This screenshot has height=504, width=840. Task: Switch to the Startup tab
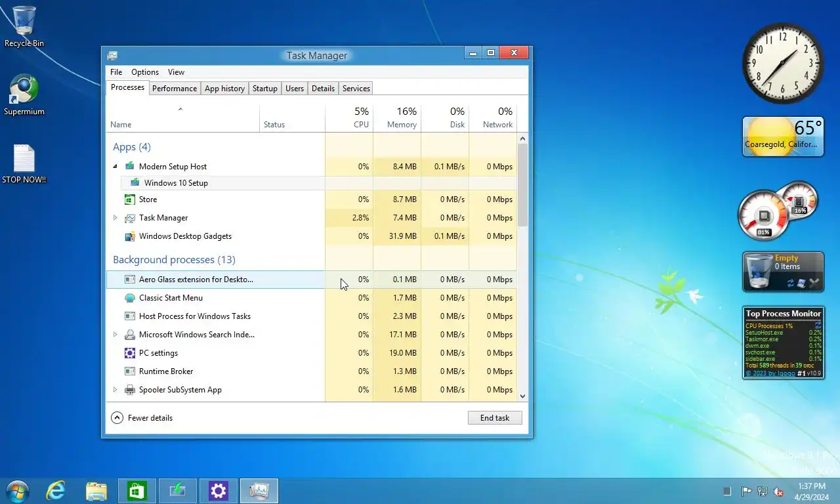click(x=265, y=89)
